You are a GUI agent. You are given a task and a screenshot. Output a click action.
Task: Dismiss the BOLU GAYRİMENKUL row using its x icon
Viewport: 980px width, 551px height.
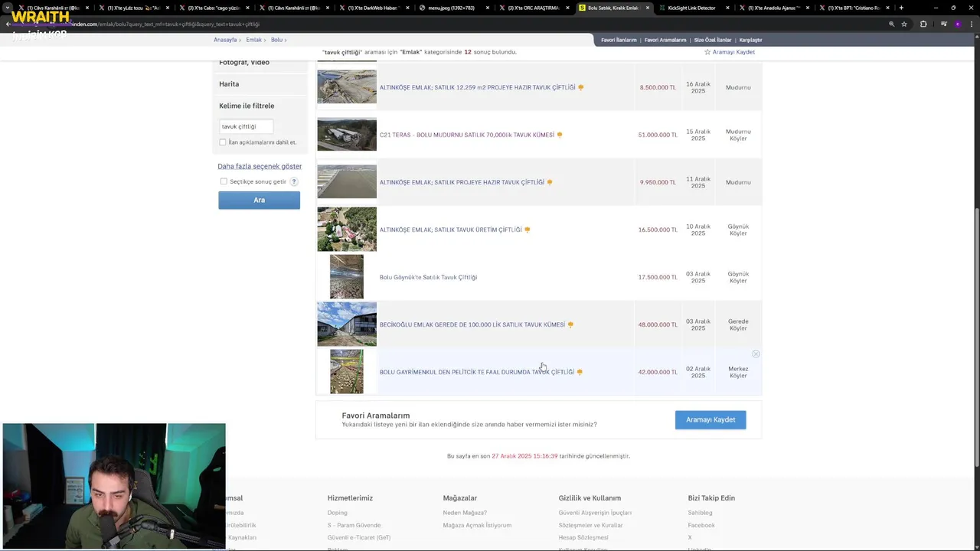756,354
